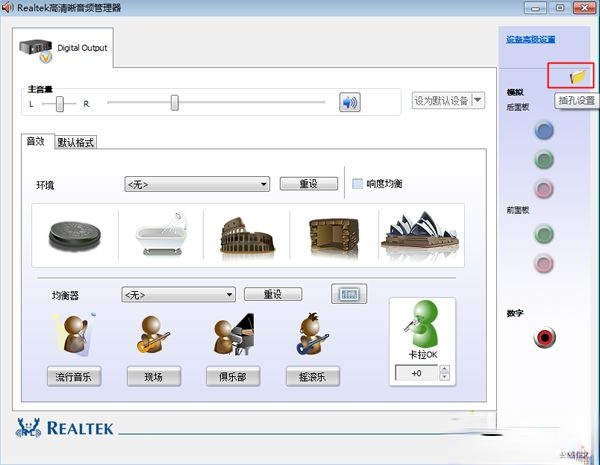Viewport: 600px width, 465px height.
Task: Decrease the karaoke key value
Action: click(444, 377)
